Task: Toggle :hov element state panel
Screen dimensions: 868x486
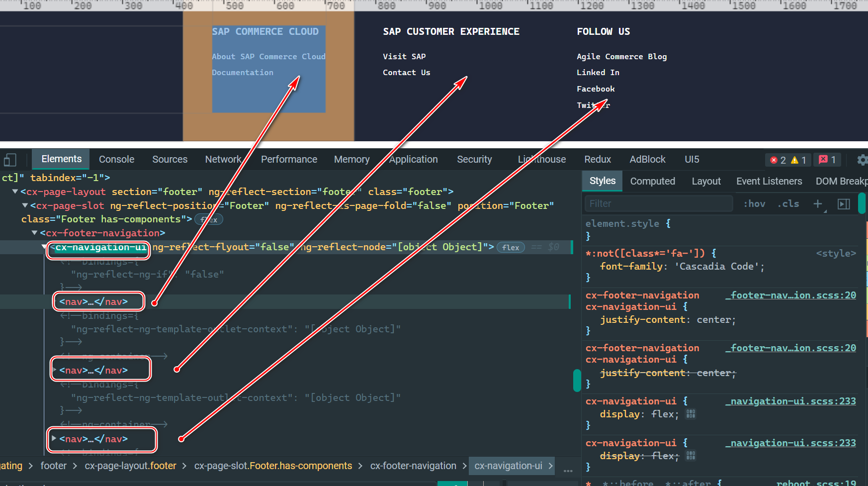Action: point(754,203)
